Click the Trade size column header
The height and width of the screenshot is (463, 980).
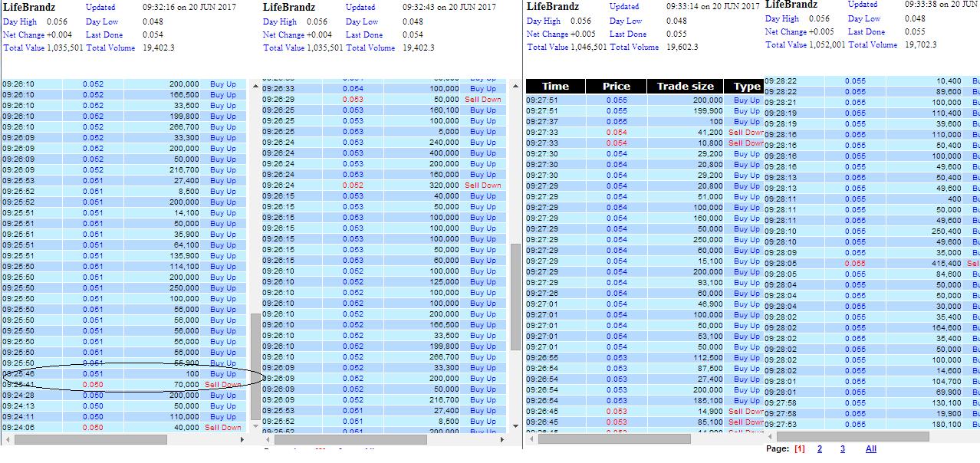(685, 87)
